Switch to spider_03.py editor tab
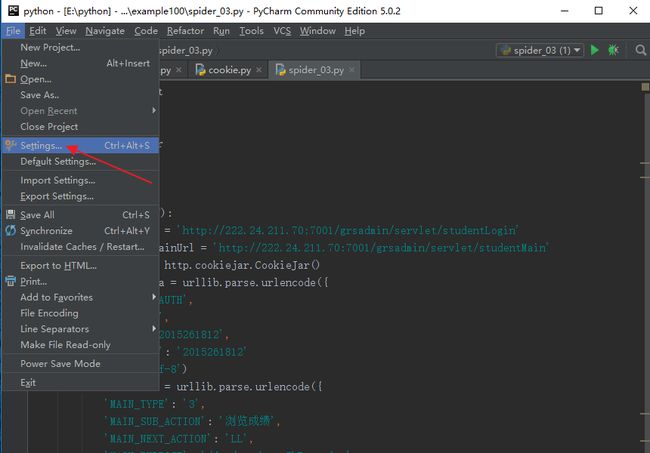 click(x=316, y=70)
